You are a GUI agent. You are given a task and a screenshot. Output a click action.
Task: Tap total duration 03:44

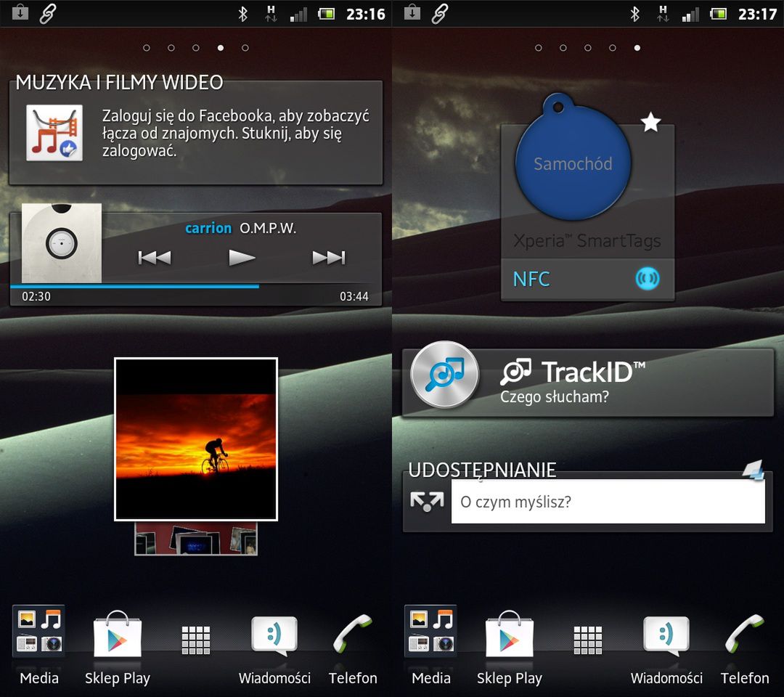354,296
